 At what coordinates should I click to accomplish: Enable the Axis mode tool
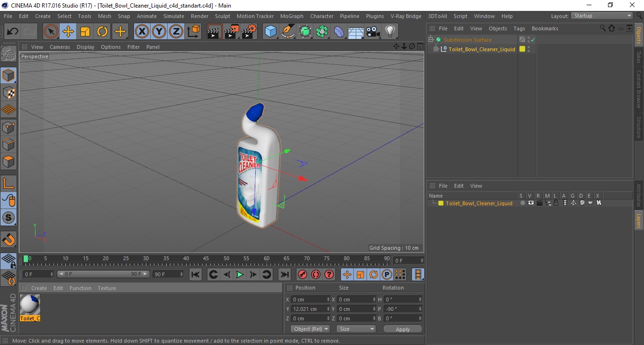(9, 183)
